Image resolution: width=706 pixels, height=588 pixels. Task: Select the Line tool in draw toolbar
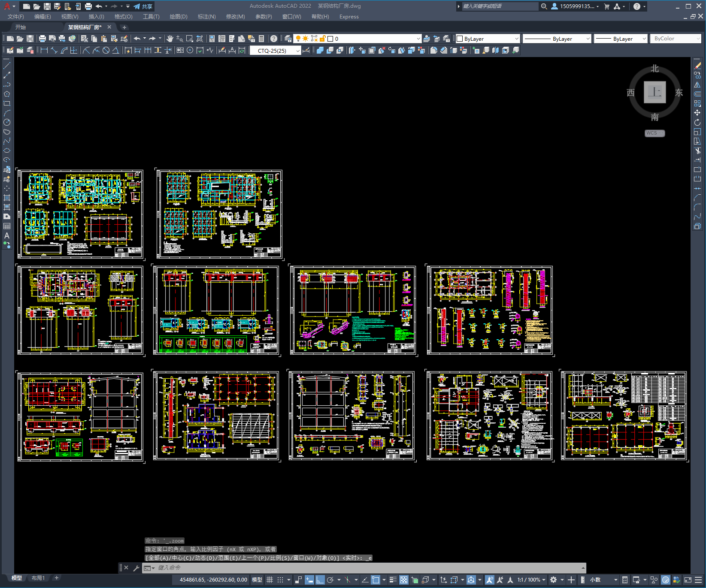click(7, 66)
